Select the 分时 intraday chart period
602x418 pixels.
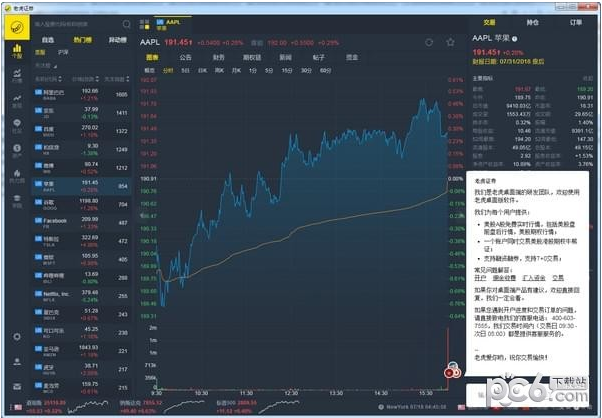click(168, 71)
